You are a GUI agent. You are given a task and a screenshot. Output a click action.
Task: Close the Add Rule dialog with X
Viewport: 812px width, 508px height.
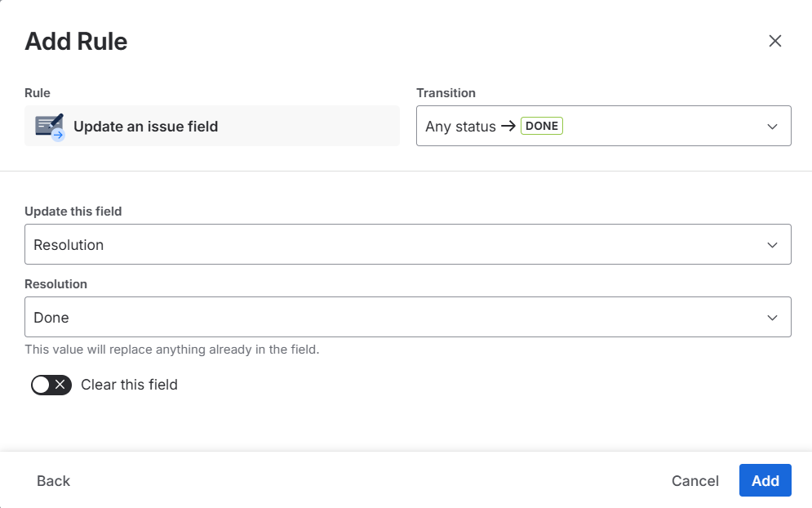pyautogui.click(x=774, y=41)
